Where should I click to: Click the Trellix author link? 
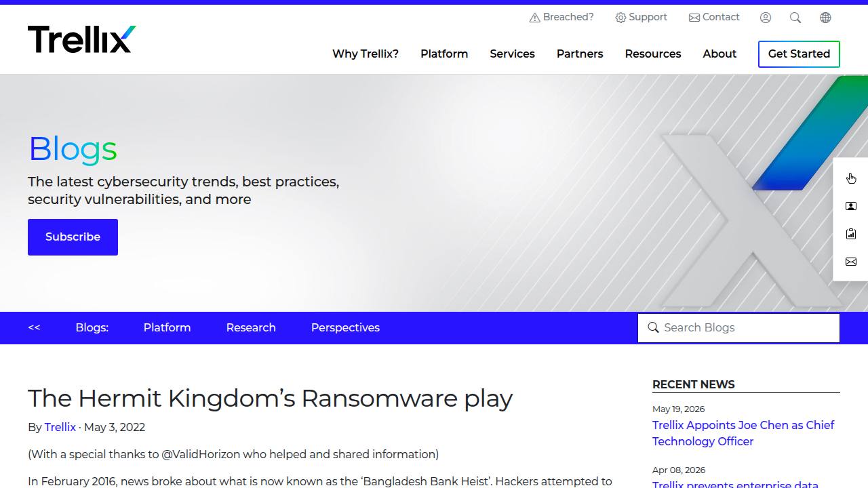tap(60, 427)
